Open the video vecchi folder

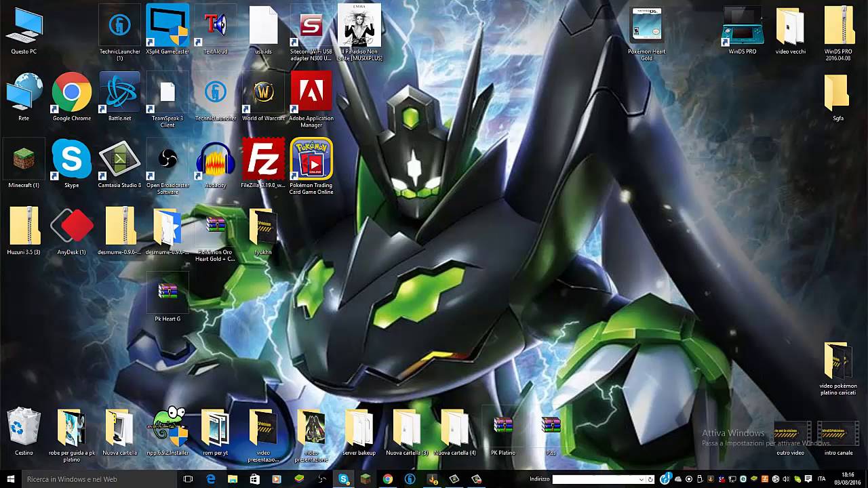click(x=790, y=30)
